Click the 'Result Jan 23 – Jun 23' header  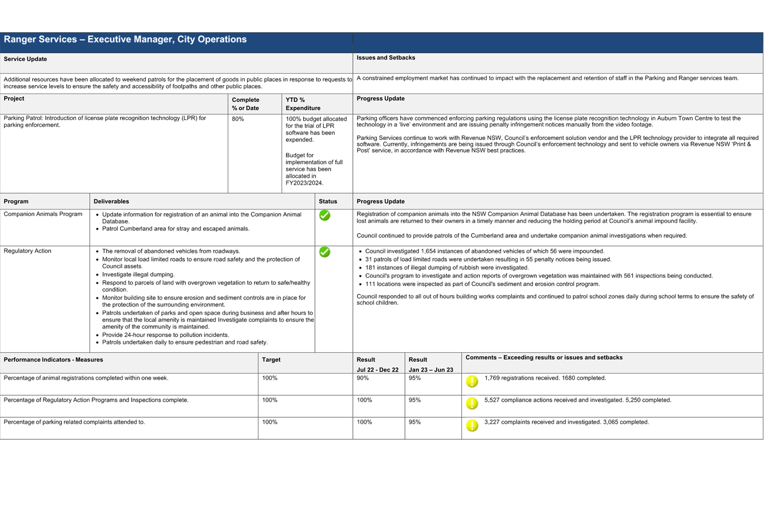tap(431, 365)
